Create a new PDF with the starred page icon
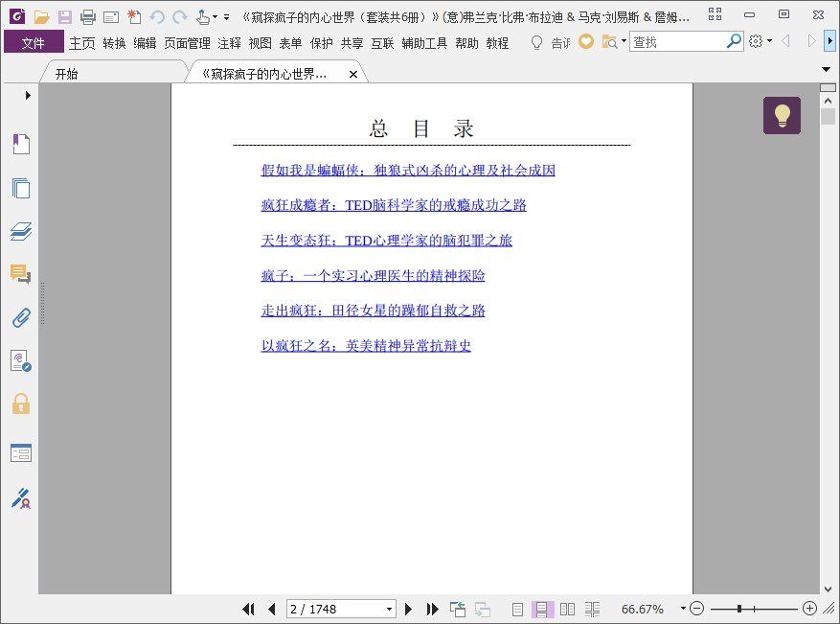The image size is (840, 624). click(134, 17)
